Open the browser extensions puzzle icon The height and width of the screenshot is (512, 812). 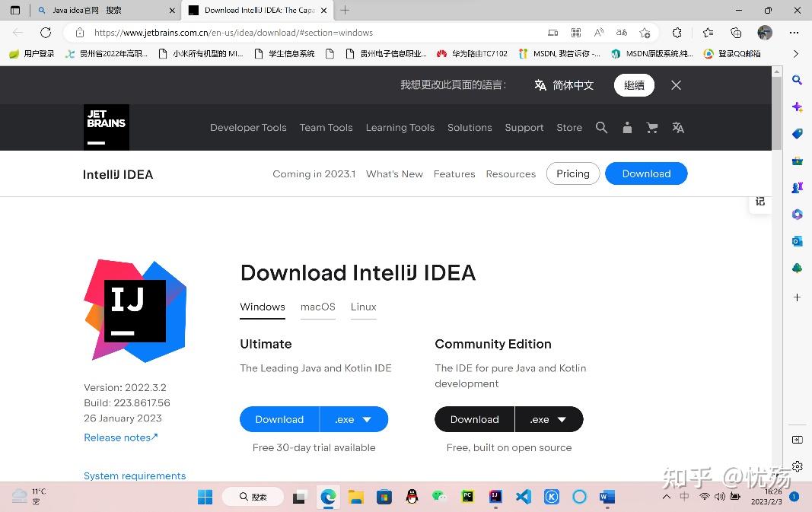677,33
